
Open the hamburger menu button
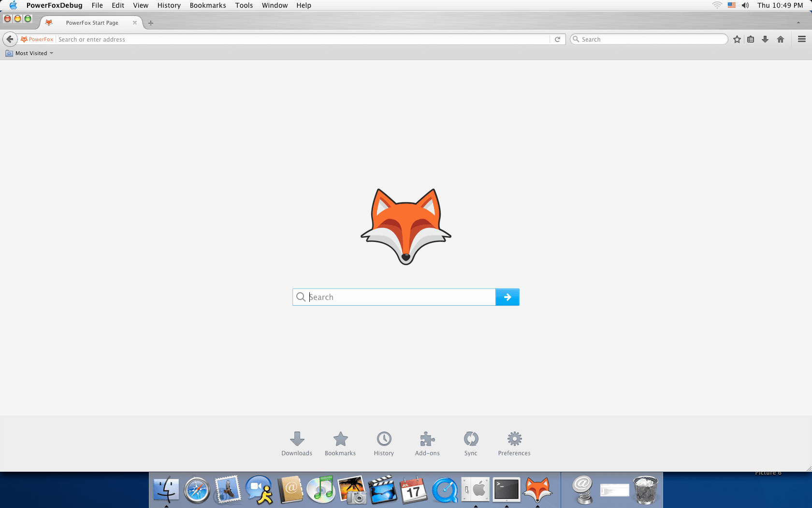802,39
